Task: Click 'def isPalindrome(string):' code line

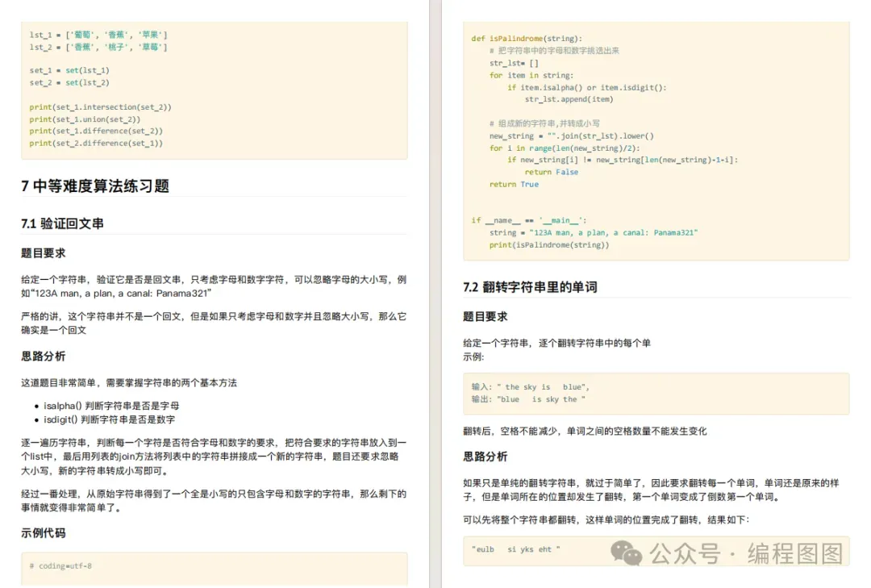Action: [x=527, y=39]
